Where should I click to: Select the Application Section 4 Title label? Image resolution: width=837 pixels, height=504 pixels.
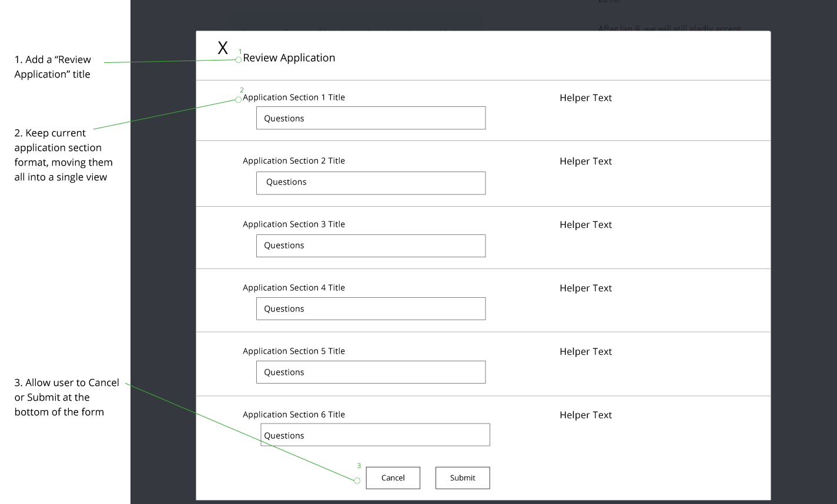click(x=293, y=288)
